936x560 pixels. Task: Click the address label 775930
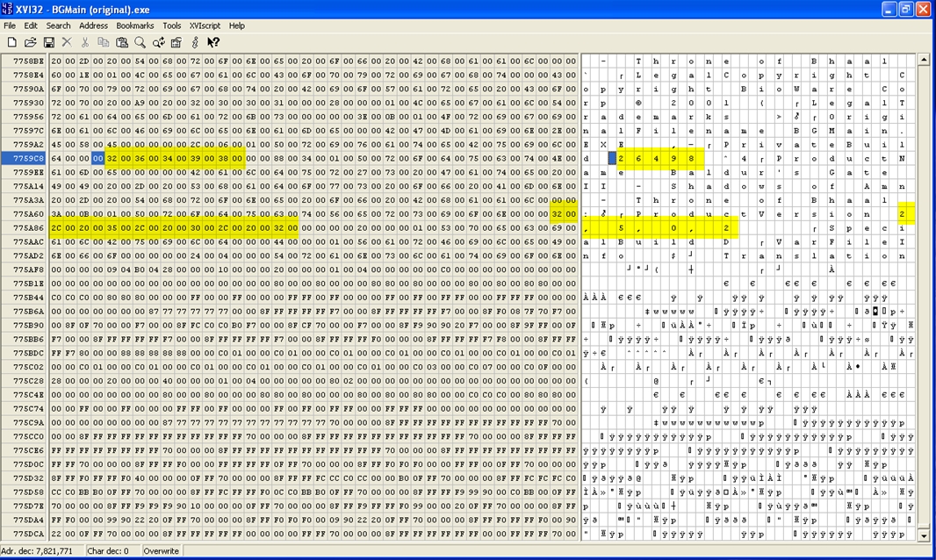pyautogui.click(x=29, y=103)
